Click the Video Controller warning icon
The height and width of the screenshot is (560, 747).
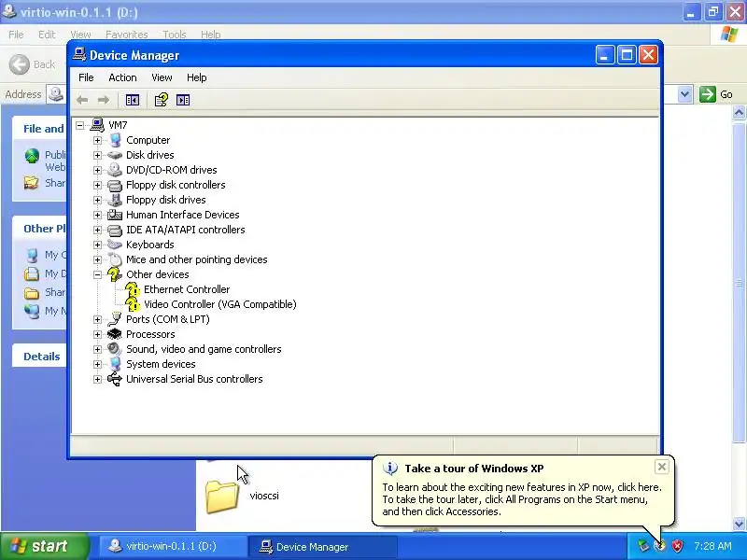133,304
